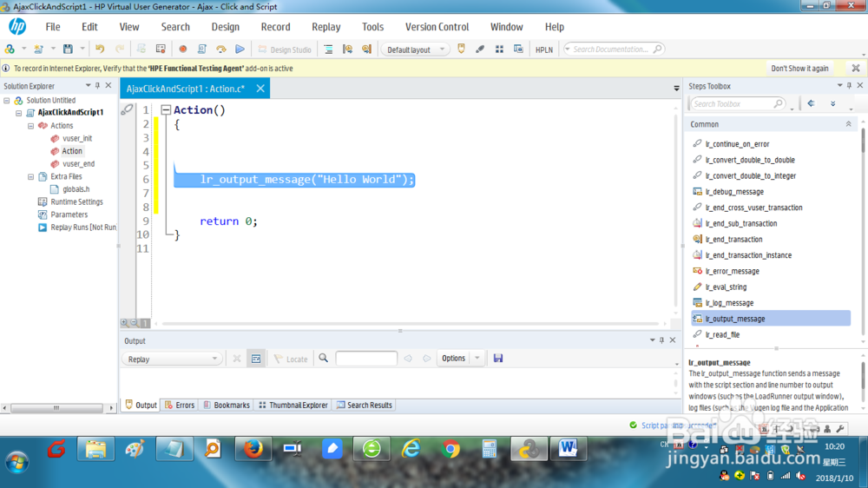Click the Design Studio button

tap(285, 49)
